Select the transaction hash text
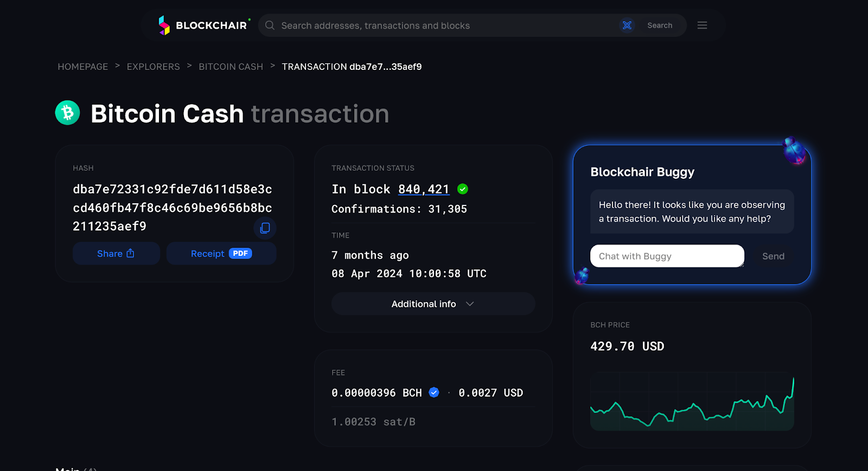This screenshot has width=868, height=471. 173,208
